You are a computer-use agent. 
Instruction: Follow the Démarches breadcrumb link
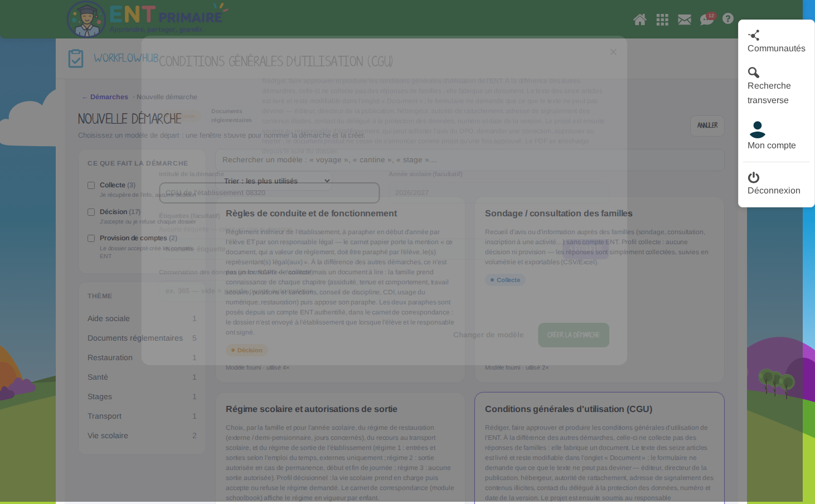point(109,97)
